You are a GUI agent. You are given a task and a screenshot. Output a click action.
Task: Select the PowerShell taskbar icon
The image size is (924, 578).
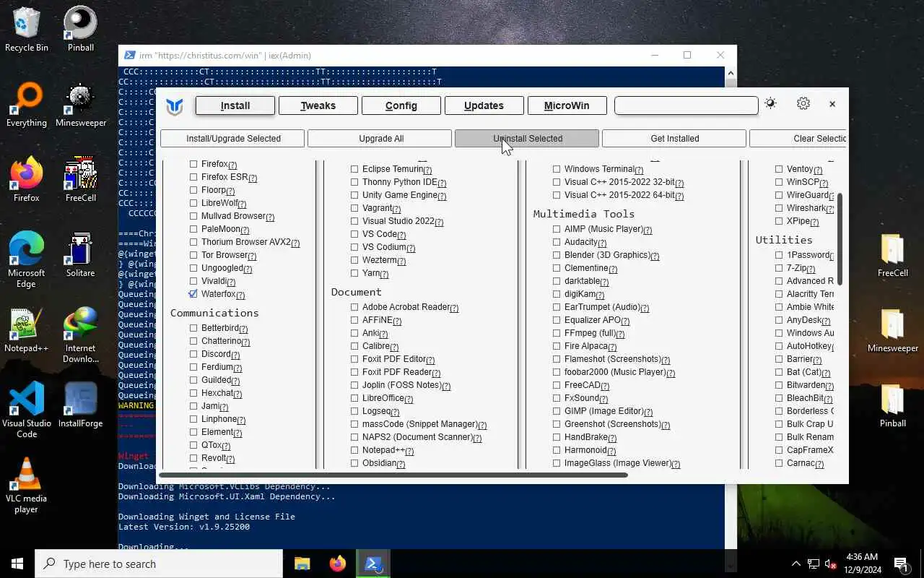click(373, 564)
